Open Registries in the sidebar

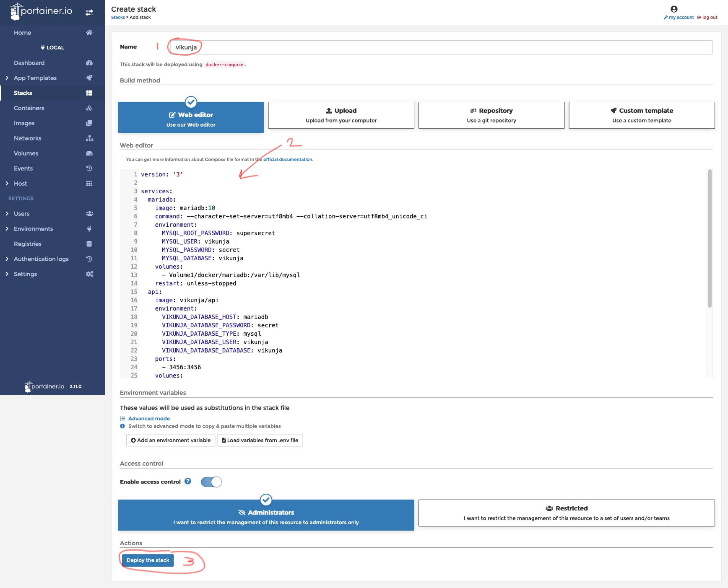28,244
